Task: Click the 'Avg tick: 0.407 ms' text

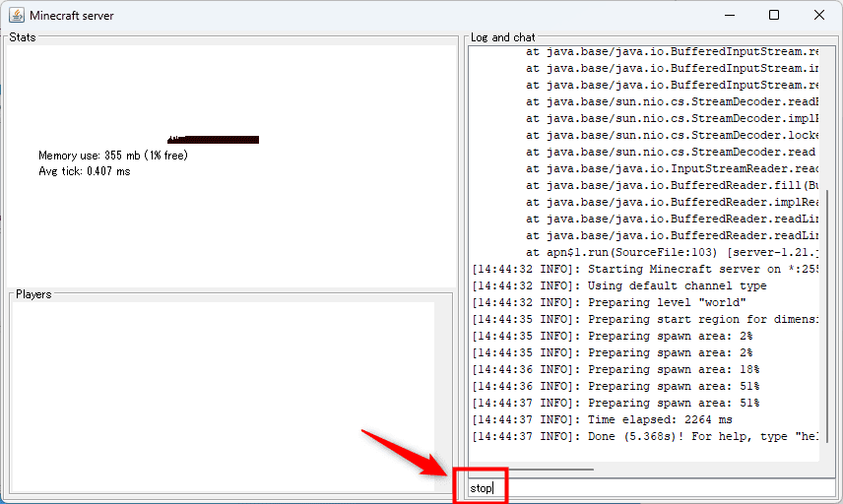Action: (x=85, y=171)
